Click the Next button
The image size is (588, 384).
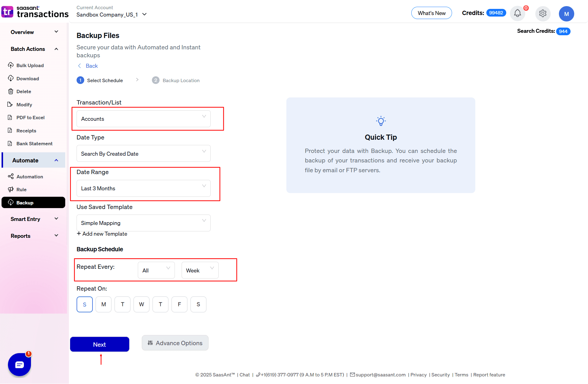100,344
